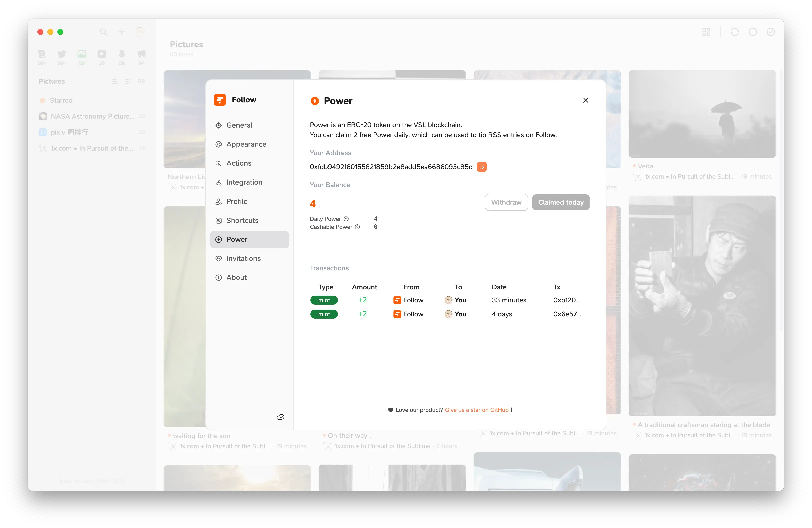Screen dimensions: 812x528
Task: Open General settings tab
Action: (239, 125)
